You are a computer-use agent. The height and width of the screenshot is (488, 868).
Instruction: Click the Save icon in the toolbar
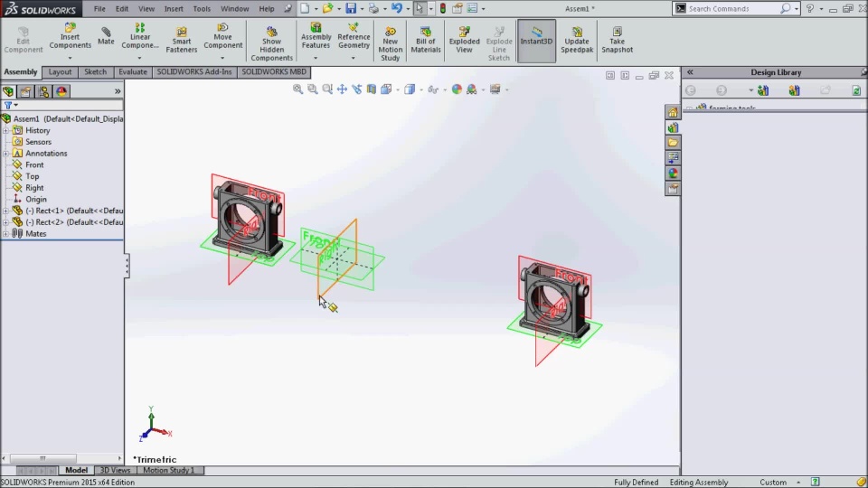[351, 8]
